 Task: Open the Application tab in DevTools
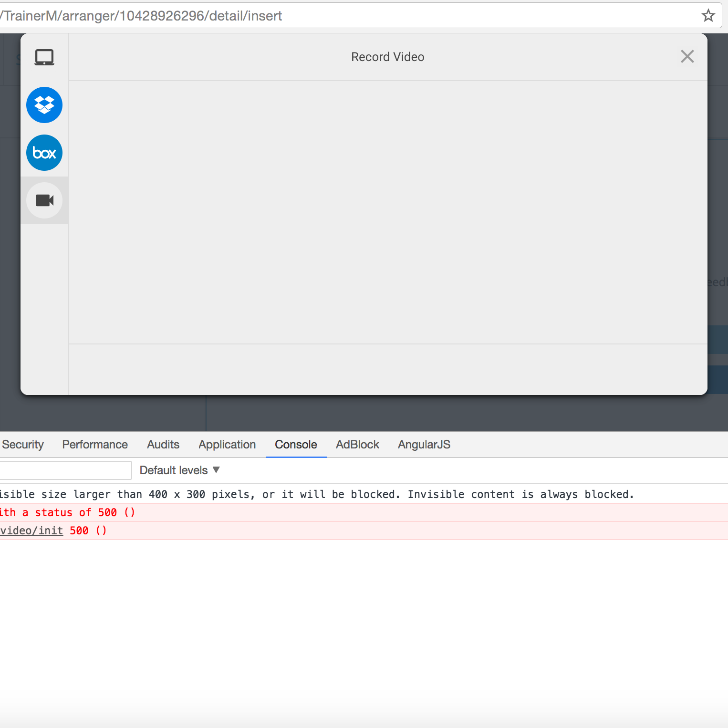[227, 445]
